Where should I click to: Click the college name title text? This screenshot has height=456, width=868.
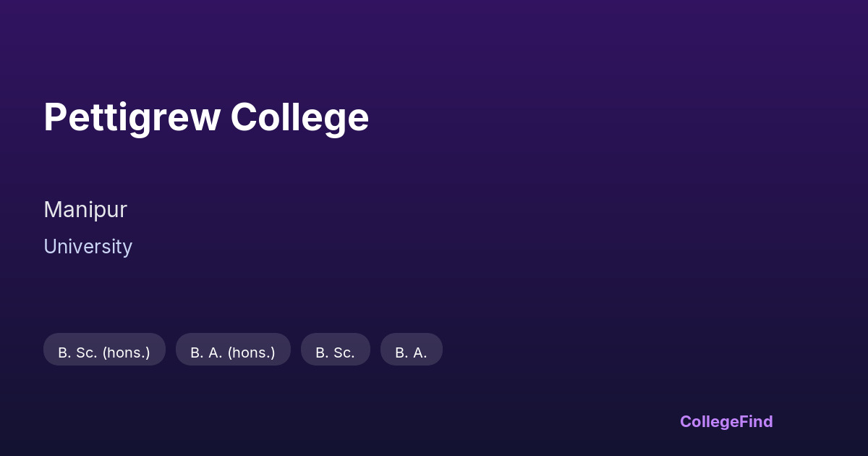(x=206, y=117)
